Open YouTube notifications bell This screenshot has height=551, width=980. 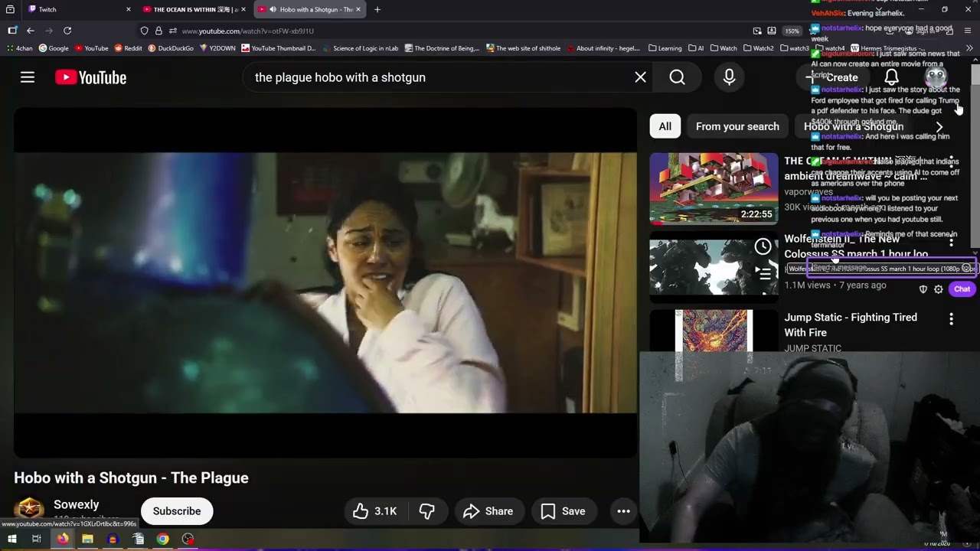click(891, 77)
